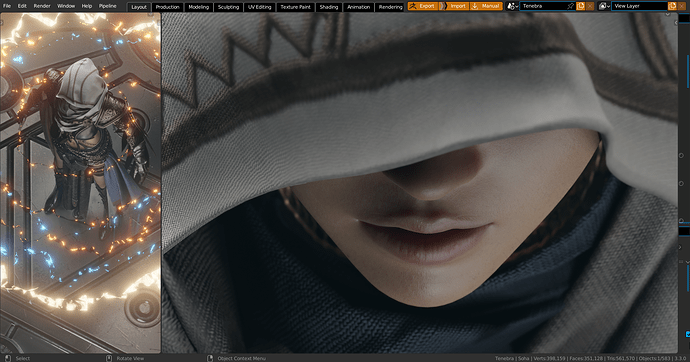Click the orange Import button
The width and height of the screenshot is (690, 362).
[x=454, y=6]
